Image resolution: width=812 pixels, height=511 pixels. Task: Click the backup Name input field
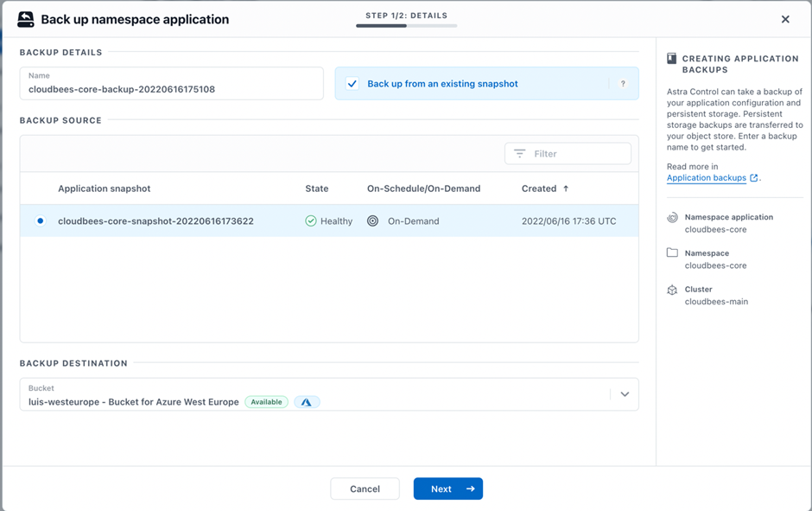[171, 84]
